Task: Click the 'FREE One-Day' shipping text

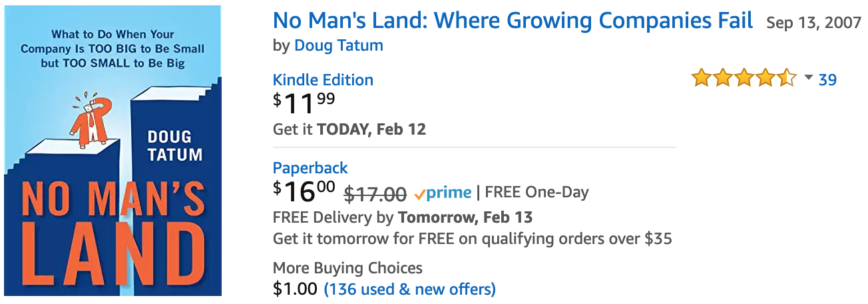Action: pos(537,193)
